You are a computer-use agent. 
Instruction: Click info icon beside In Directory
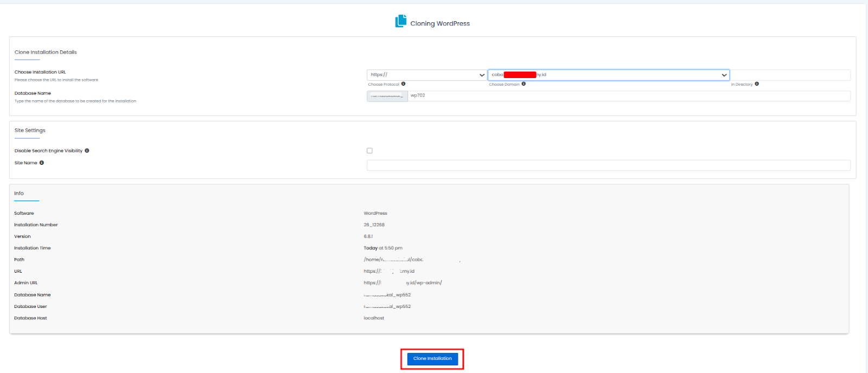[x=757, y=84]
